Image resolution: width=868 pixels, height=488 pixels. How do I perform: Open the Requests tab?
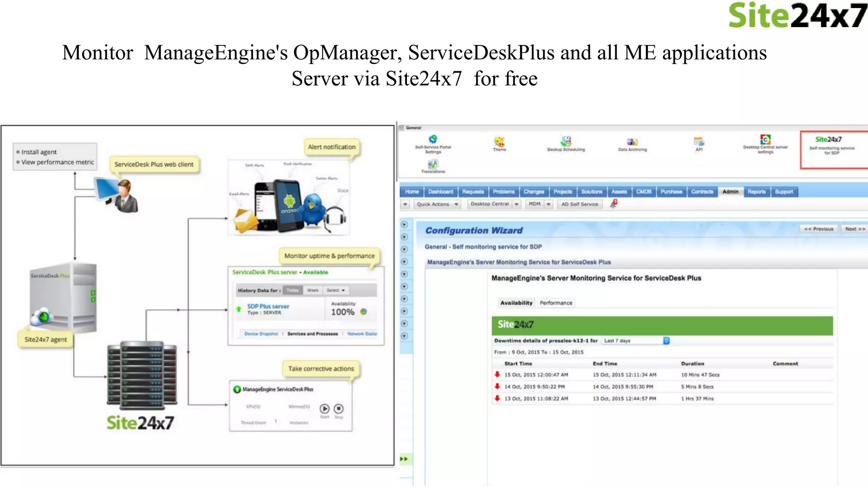click(473, 192)
